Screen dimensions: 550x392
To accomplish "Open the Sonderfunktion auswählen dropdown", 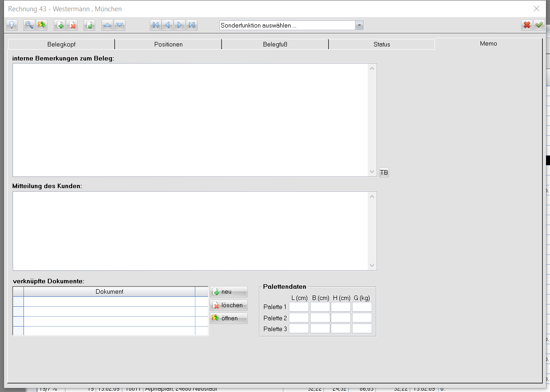I will [359, 25].
